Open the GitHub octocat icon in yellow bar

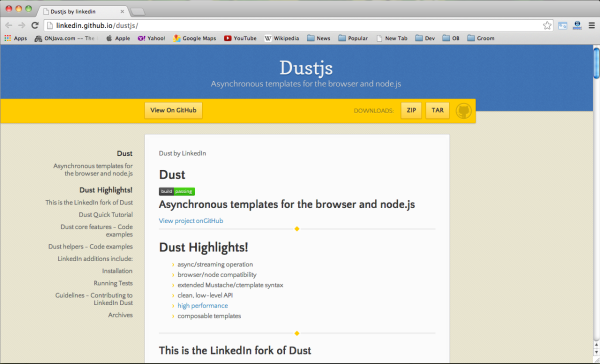(x=463, y=111)
